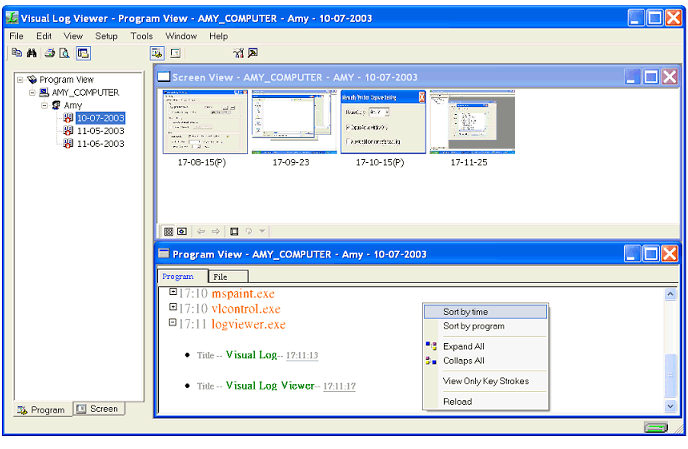Click the Screen View window title icon
The image size is (688, 449).
[164, 77]
